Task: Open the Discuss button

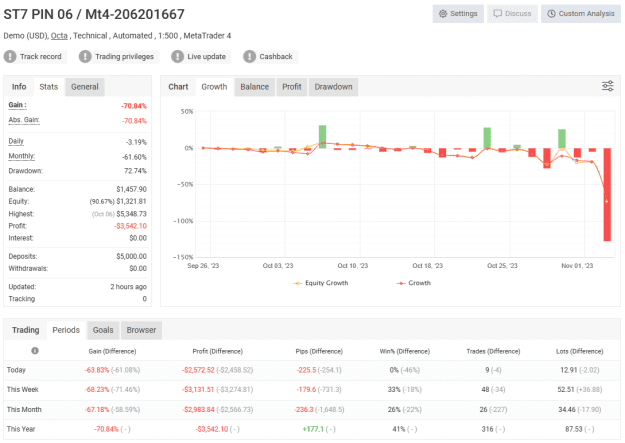Action: coord(512,14)
